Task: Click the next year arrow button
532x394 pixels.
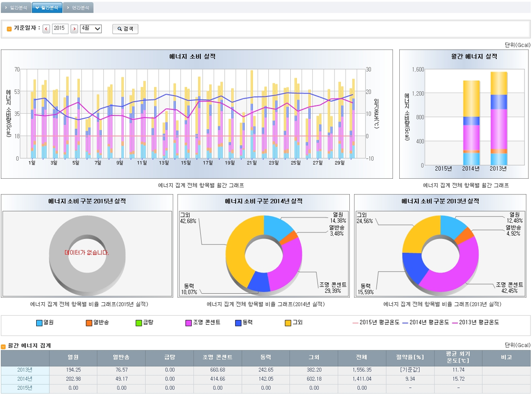Action: 74,29
